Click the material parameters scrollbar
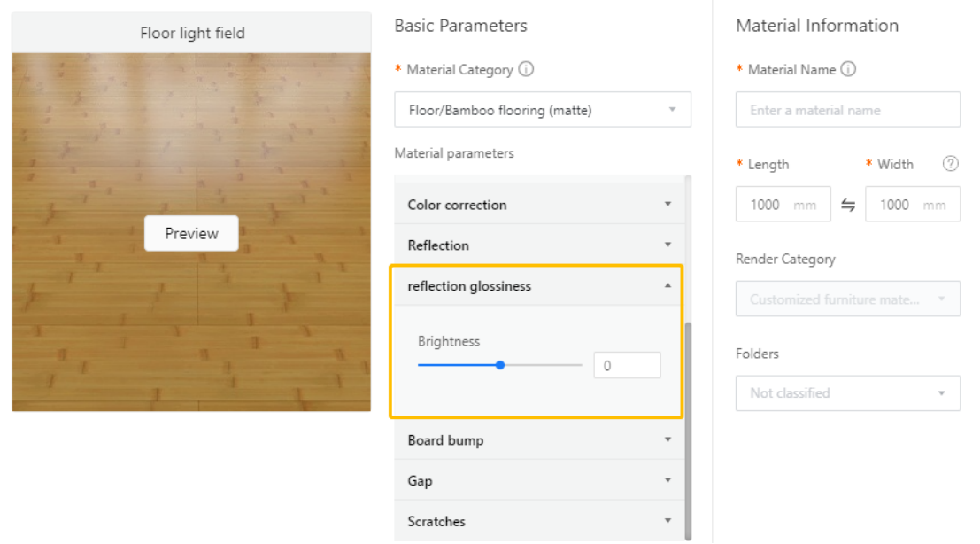 tap(688, 425)
